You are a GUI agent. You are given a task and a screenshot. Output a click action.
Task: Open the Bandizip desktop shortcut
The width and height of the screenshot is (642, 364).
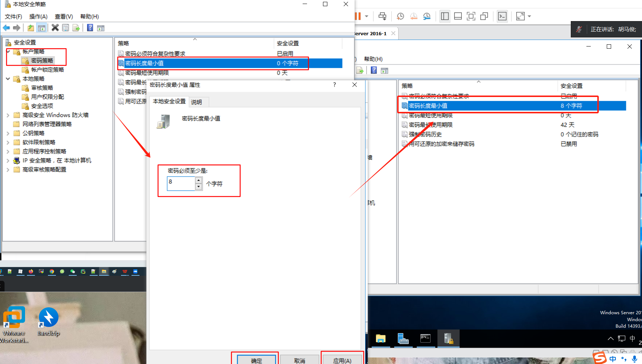pos(48,322)
